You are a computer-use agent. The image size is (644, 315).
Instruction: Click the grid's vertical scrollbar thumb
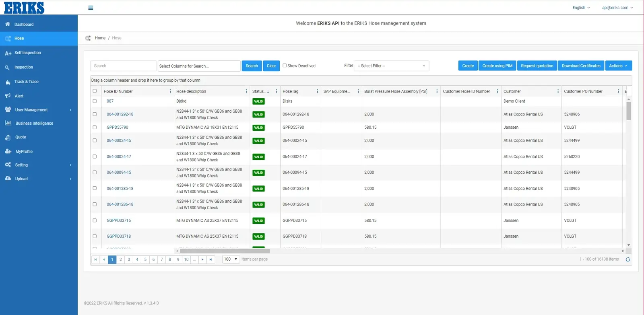tap(628, 111)
